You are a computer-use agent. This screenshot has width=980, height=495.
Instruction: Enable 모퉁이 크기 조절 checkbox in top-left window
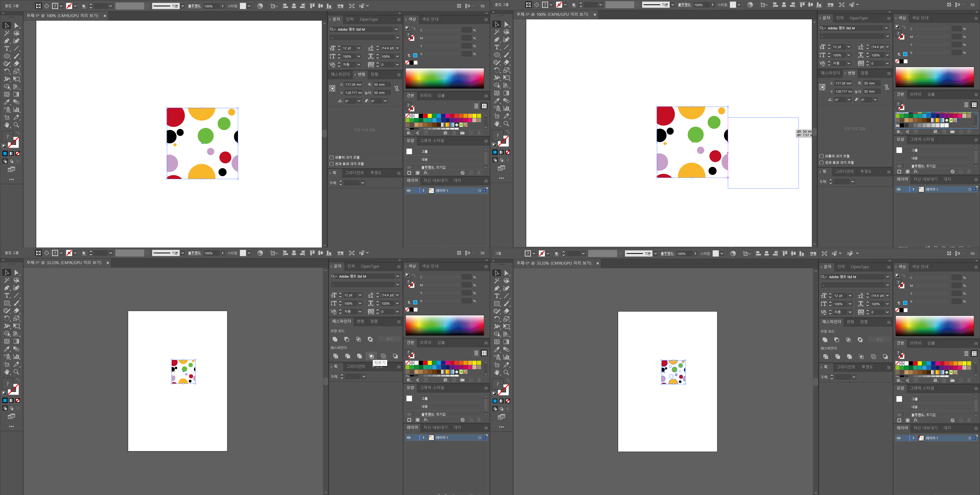coord(331,157)
